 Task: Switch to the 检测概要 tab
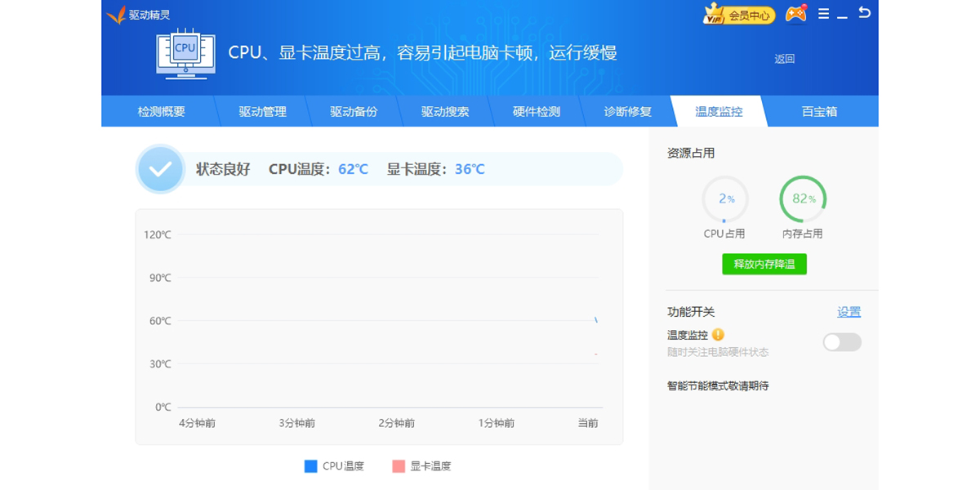click(162, 112)
